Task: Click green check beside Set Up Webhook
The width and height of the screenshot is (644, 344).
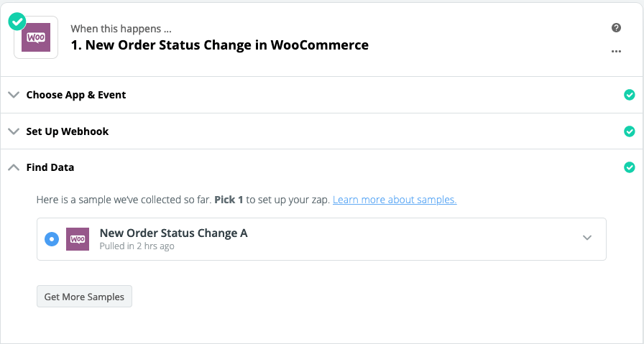Action: (630, 131)
